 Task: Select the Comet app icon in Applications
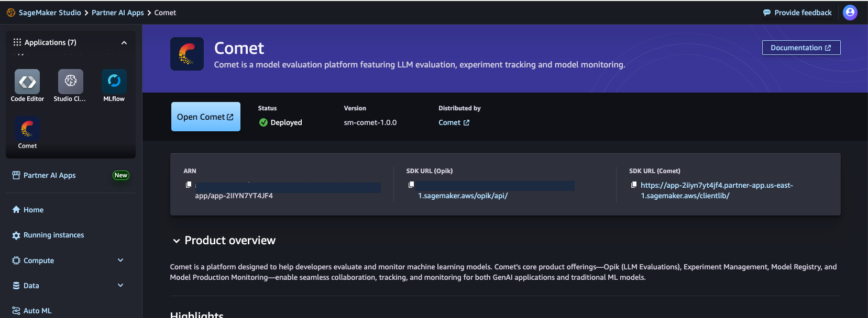click(x=27, y=129)
